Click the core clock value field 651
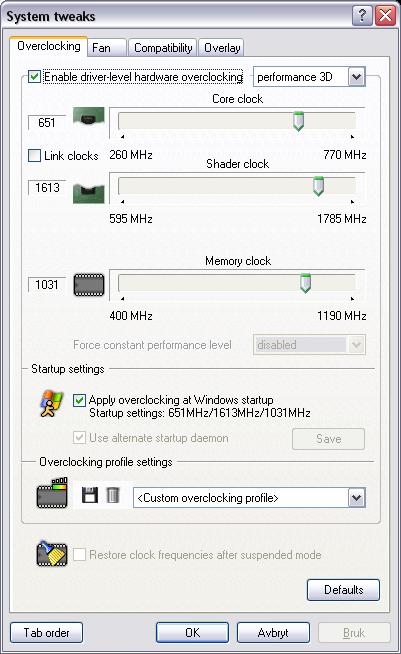 (47, 123)
